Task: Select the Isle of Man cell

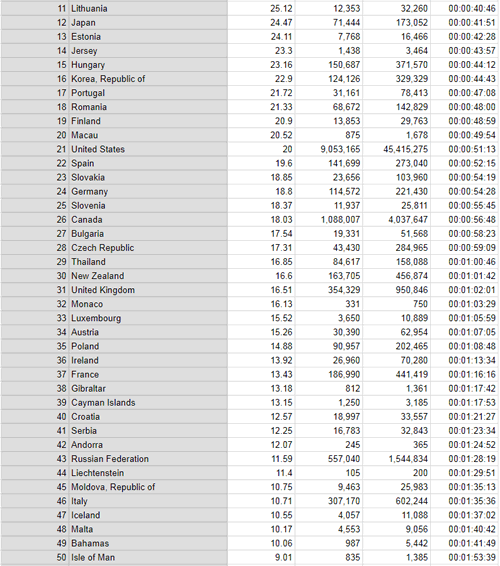Action: coord(148,557)
